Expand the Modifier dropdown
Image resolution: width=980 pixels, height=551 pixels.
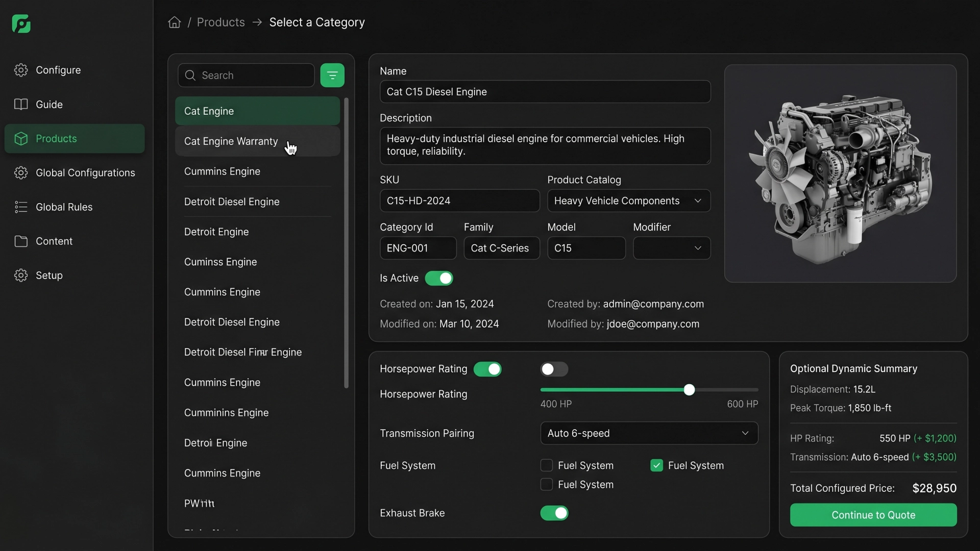pos(671,248)
